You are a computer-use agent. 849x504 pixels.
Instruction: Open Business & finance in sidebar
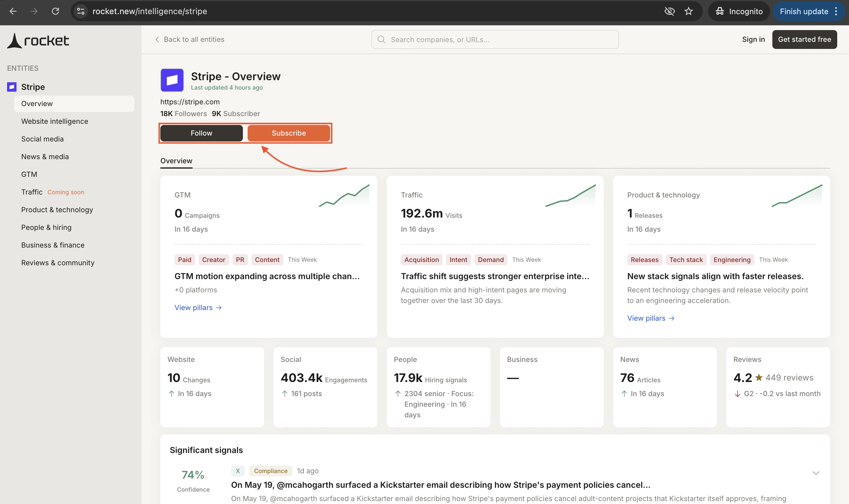coord(53,245)
